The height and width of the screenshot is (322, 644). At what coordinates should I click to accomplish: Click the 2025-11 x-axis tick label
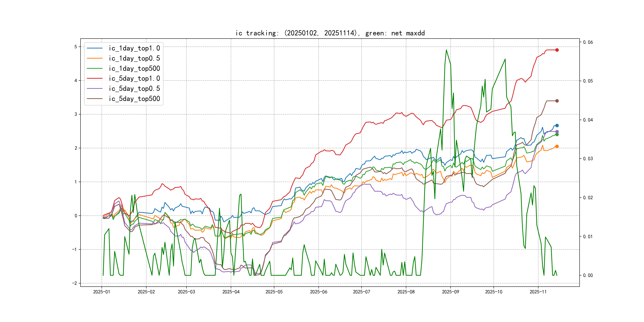pos(538,292)
